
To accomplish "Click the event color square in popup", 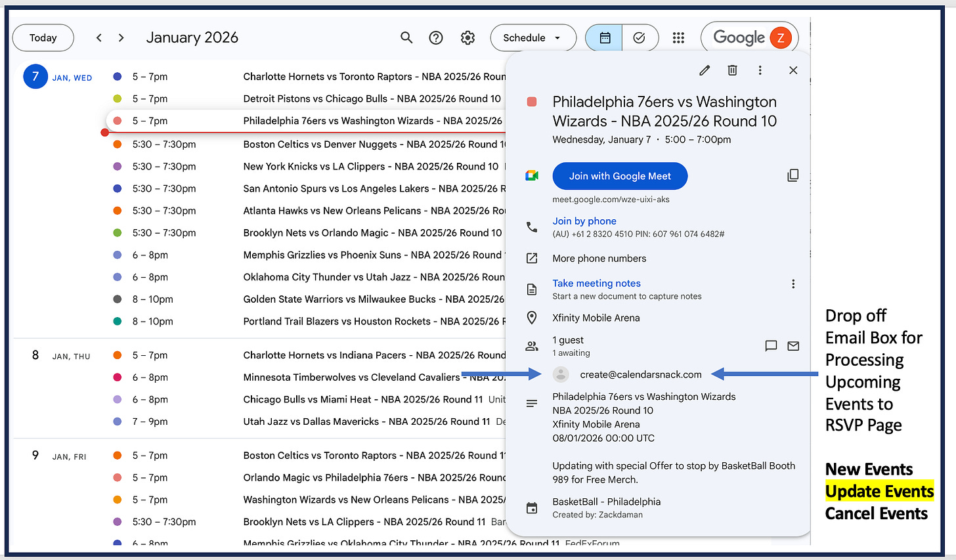I will 532,102.
